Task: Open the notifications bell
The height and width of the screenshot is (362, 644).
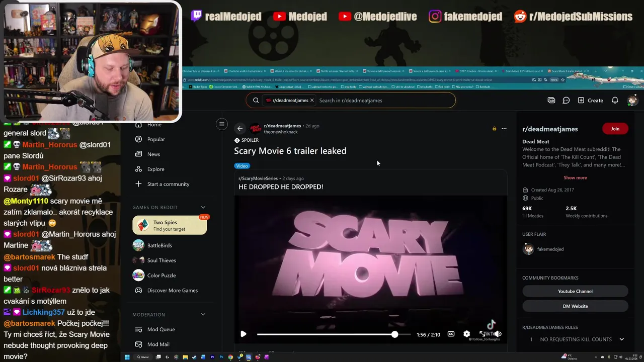Action: (x=615, y=101)
